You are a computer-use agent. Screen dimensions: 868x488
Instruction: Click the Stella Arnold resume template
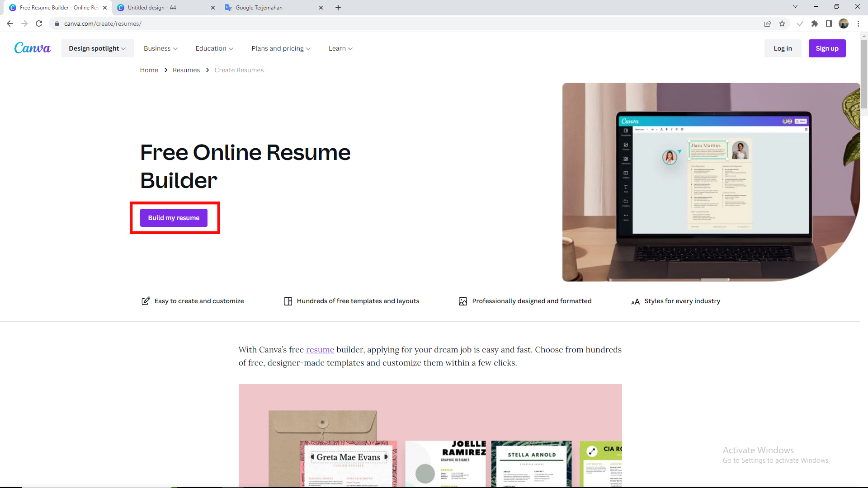click(x=531, y=464)
